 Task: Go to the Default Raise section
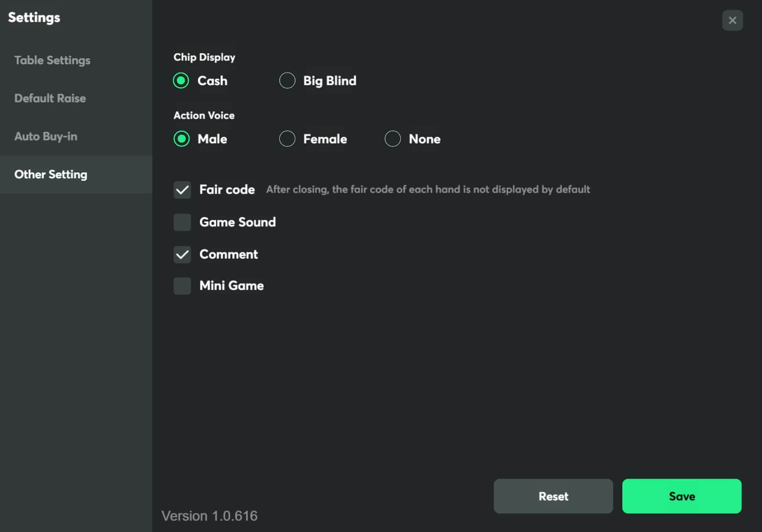50,98
